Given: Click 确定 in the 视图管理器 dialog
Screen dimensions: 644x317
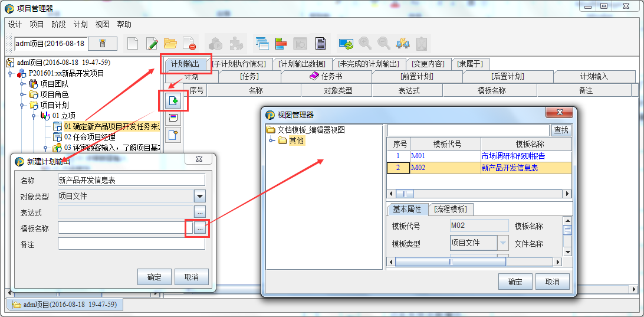Looking at the screenshot, I should coord(515,282).
